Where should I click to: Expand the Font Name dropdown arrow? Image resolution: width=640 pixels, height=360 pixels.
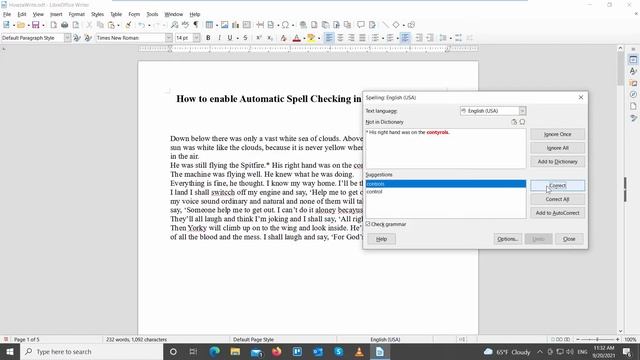[x=169, y=38]
